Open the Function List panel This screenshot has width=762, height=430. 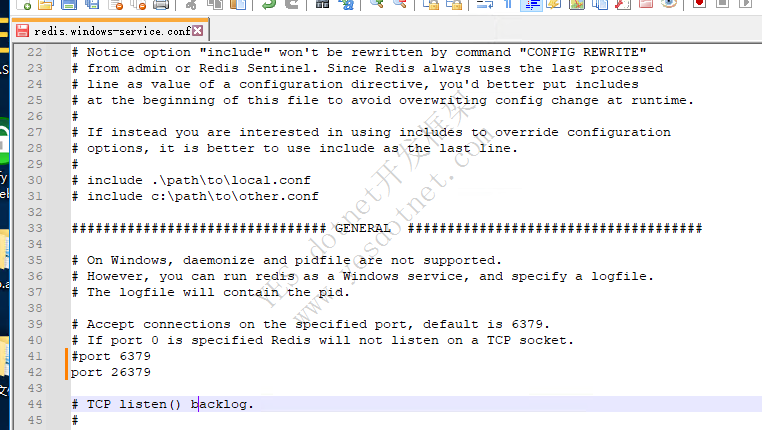pyautogui.click(x=623, y=4)
